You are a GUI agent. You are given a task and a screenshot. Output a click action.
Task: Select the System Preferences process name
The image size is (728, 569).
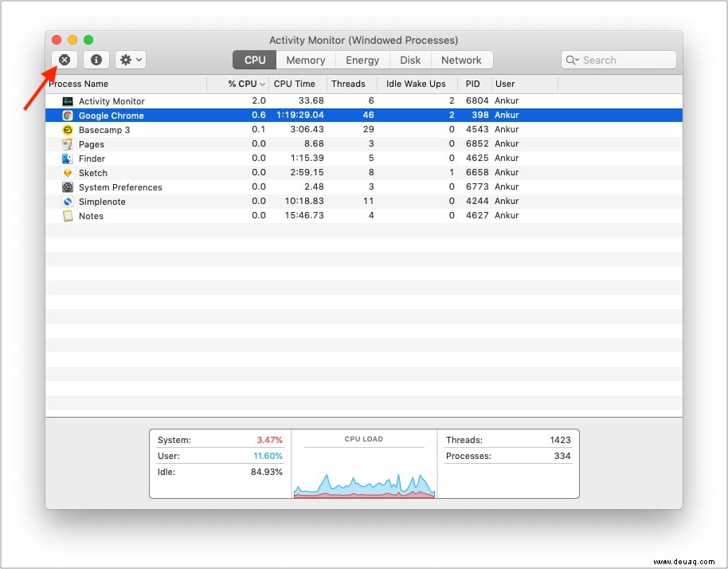coord(120,187)
